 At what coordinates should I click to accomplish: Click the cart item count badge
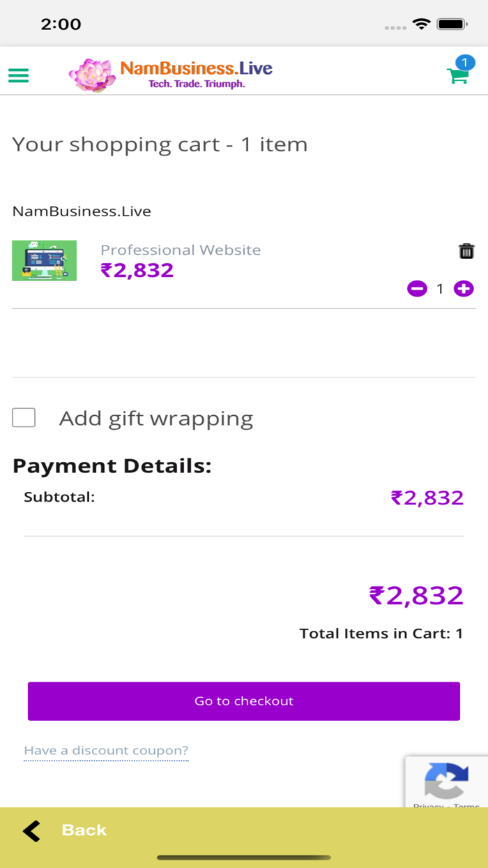tap(464, 63)
